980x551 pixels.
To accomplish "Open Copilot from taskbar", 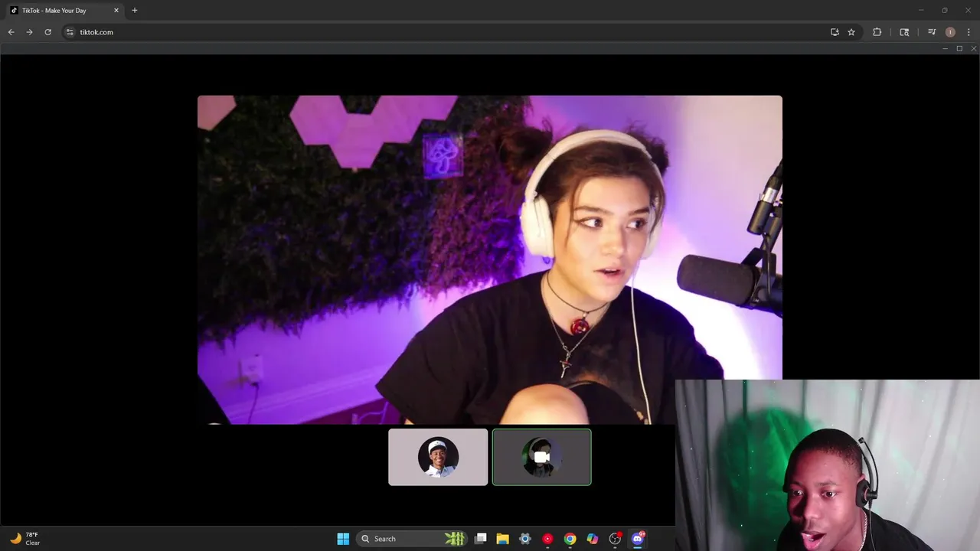I will [x=593, y=539].
